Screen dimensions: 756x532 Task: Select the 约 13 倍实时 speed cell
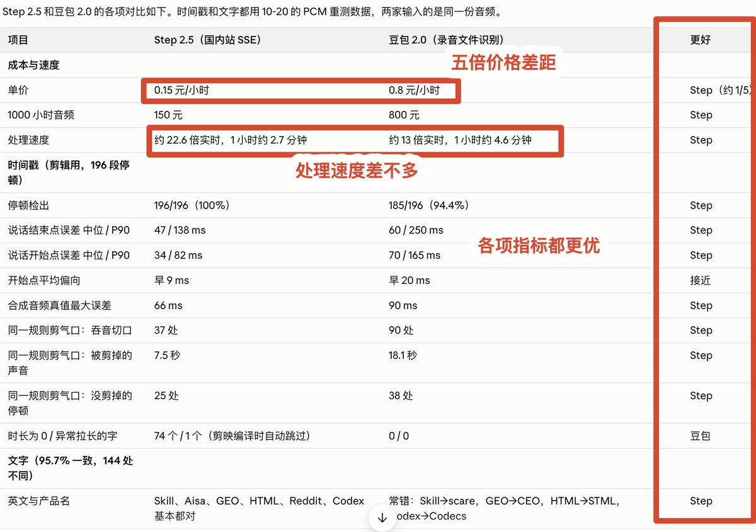coord(460,140)
